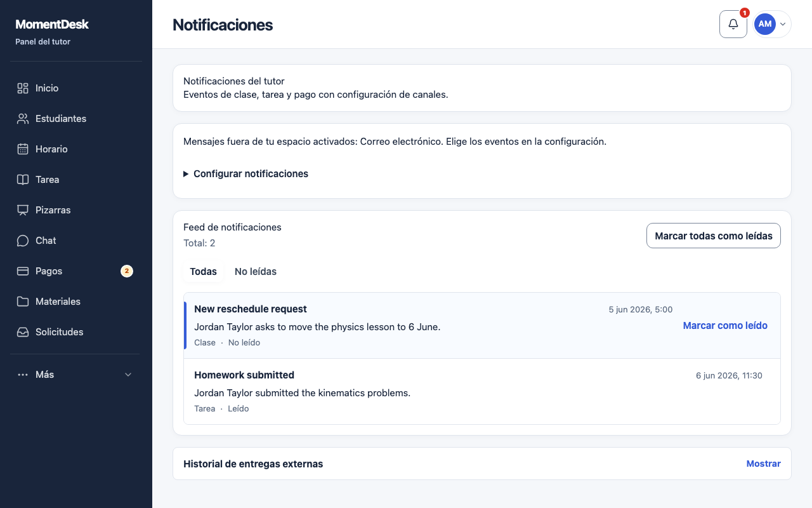
Task: Click the Total: 2 count text
Action: (x=199, y=243)
